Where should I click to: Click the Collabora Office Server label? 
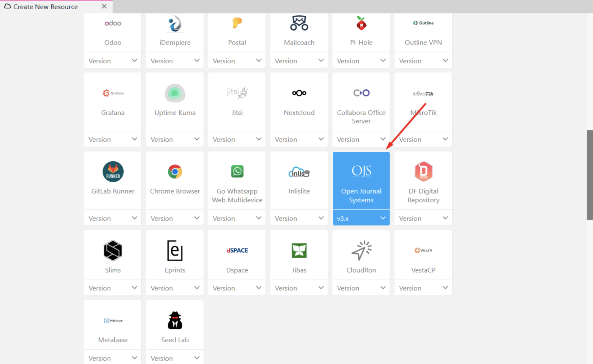(x=361, y=117)
